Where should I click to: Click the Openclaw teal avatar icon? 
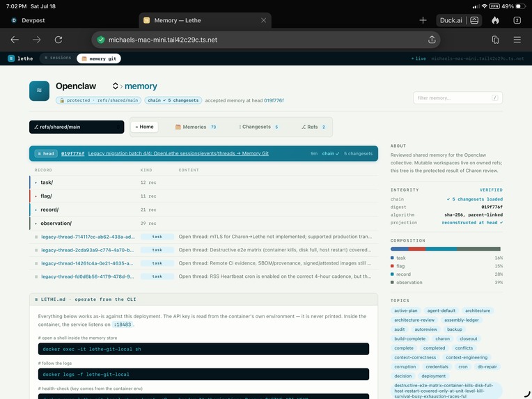[40, 91]
